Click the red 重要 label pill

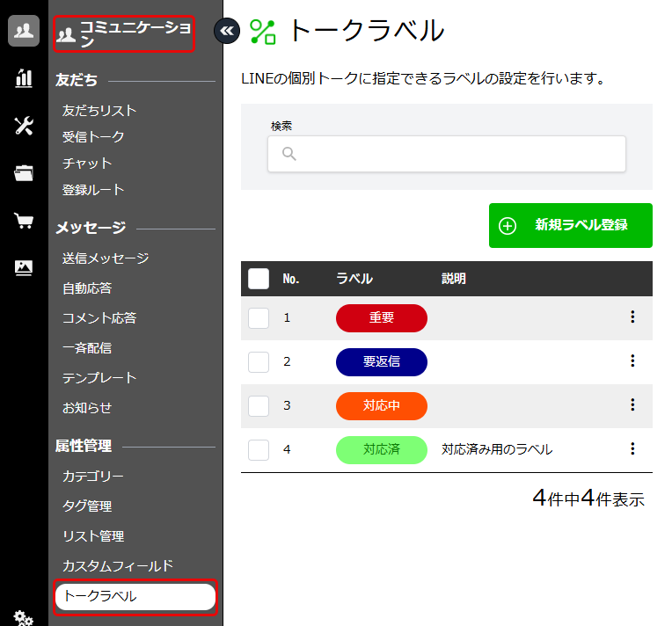click(x=382, y=318)
